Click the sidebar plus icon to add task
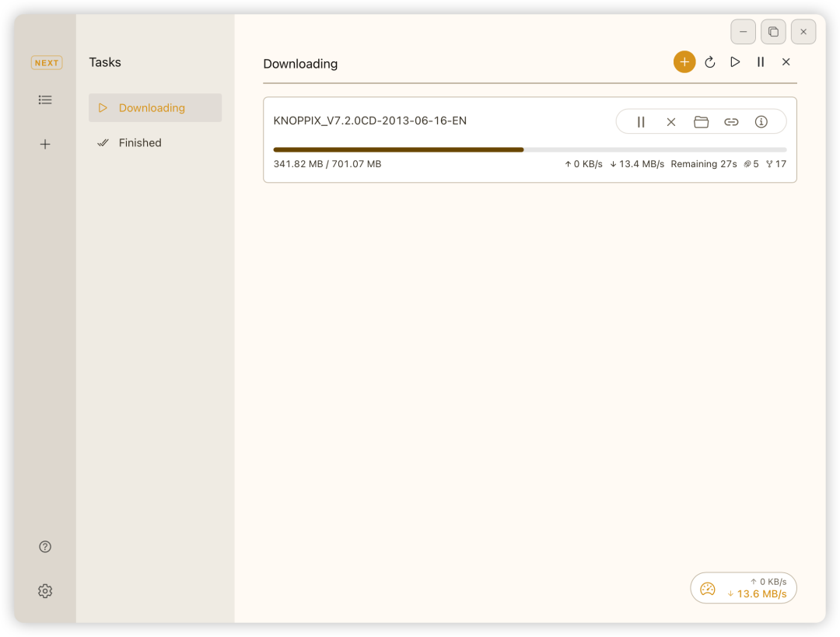840x637 pixels. point(45,144)
